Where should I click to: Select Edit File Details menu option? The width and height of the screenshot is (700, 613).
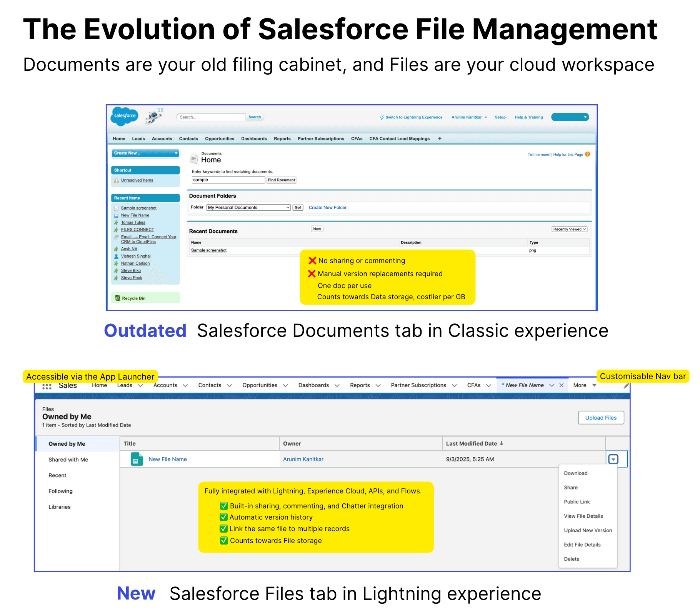pyautogui.click(x=582, y=545)
